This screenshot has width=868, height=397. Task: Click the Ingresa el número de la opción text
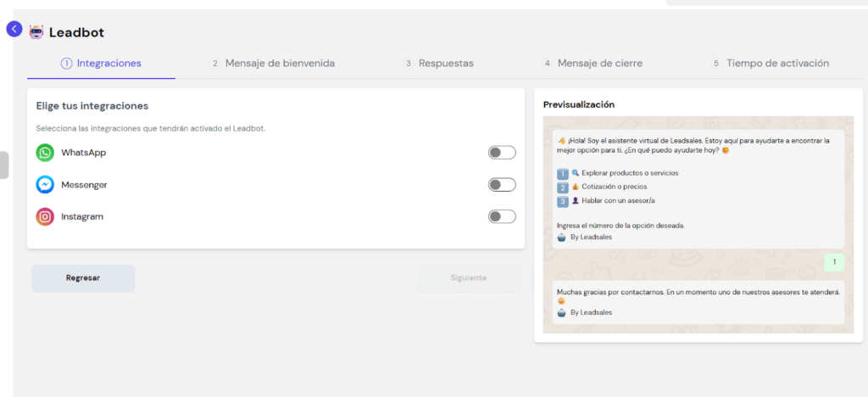(621, 226)
